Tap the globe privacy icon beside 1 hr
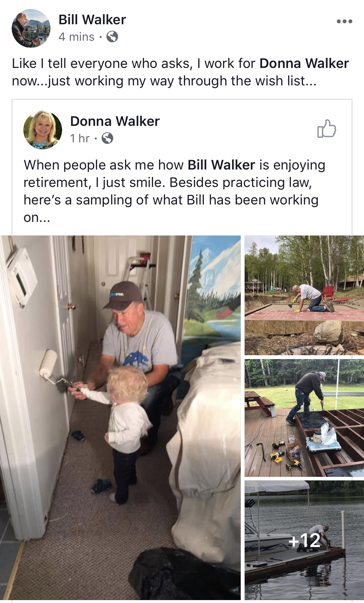 (x=107, y=138)
